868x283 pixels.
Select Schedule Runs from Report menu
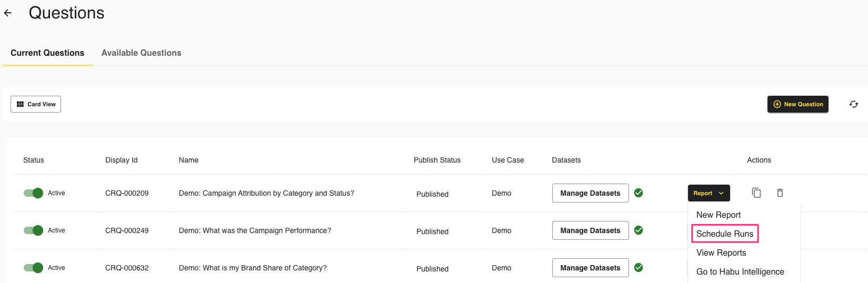(724, 234)
